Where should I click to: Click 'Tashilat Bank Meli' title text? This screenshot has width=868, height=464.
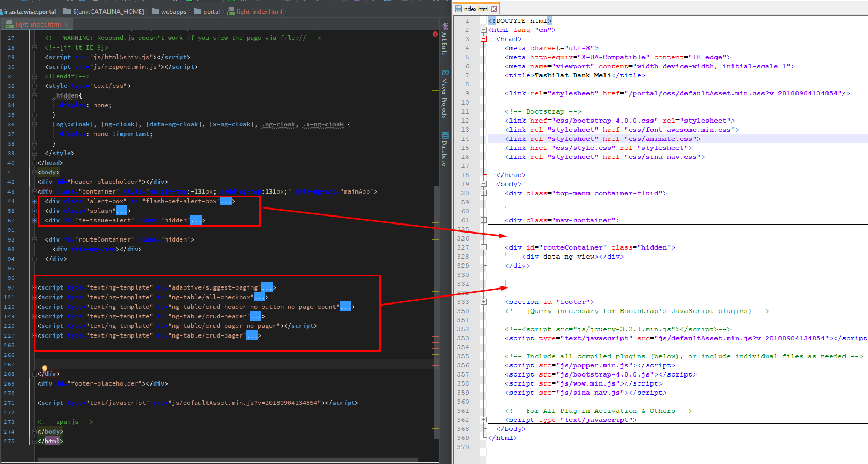(x=573, y=75)
